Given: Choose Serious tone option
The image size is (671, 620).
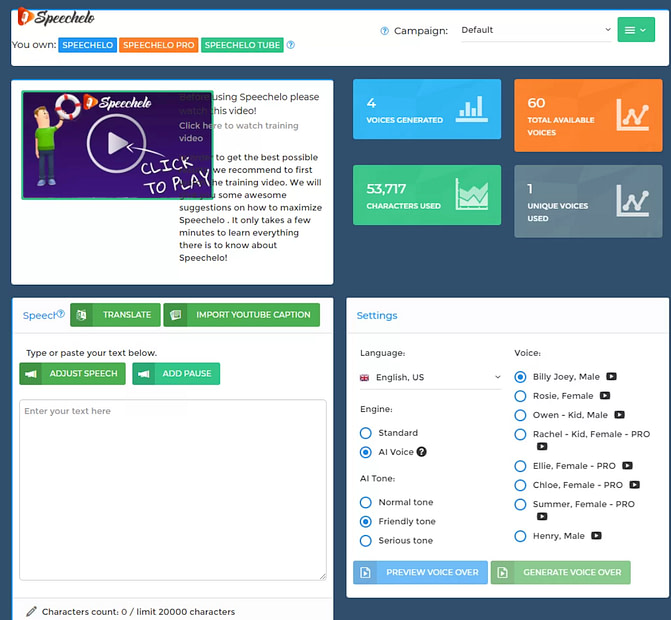Looking at the screenshot, I should (x=365, y=541).
